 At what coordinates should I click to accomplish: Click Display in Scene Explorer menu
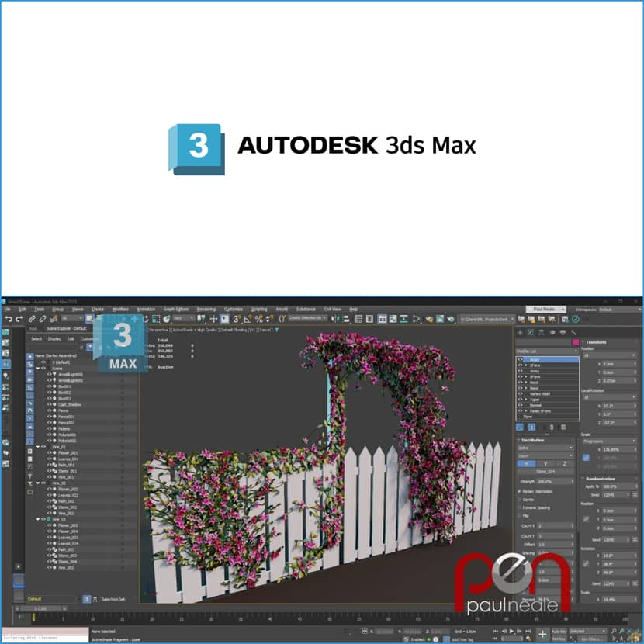point(54,339)
